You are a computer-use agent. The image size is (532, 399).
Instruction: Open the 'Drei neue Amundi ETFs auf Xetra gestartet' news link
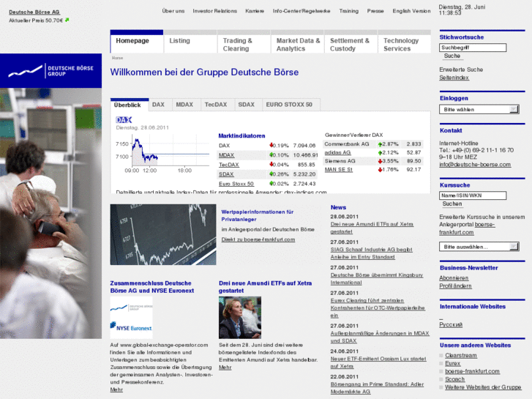372,228
